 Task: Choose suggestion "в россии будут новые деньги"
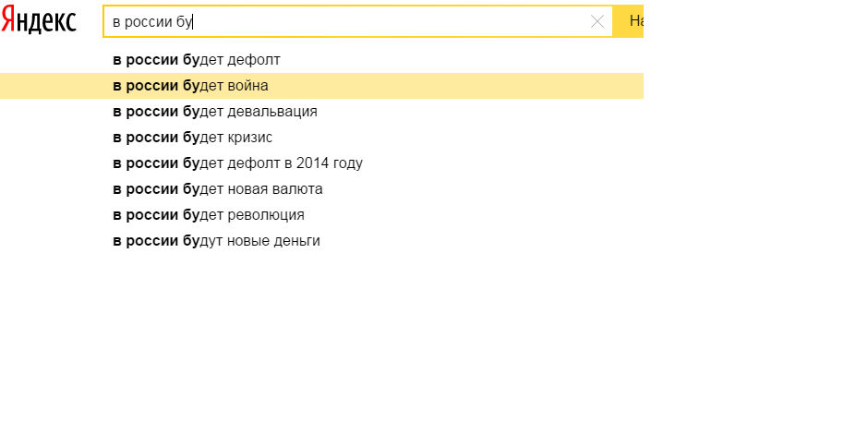coord(216,241)
